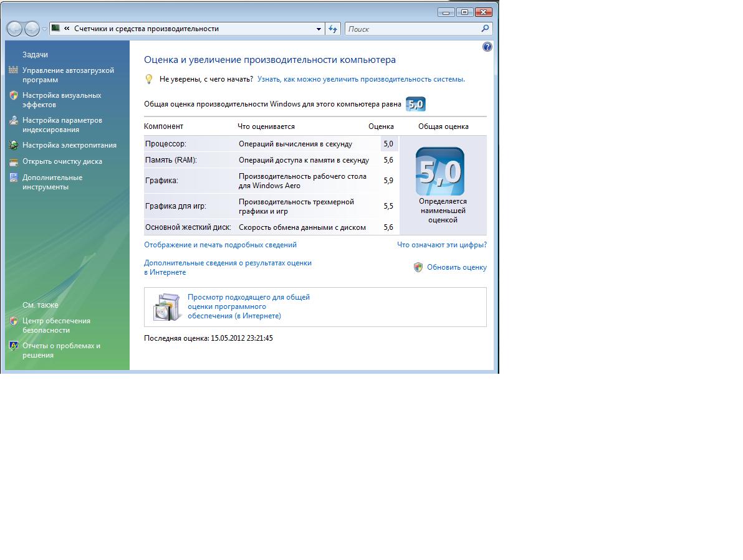The width and height of the screenshot is (743, 560).
Task: Open Что означают эти цифры? link
Action: (x=441, y=245)
